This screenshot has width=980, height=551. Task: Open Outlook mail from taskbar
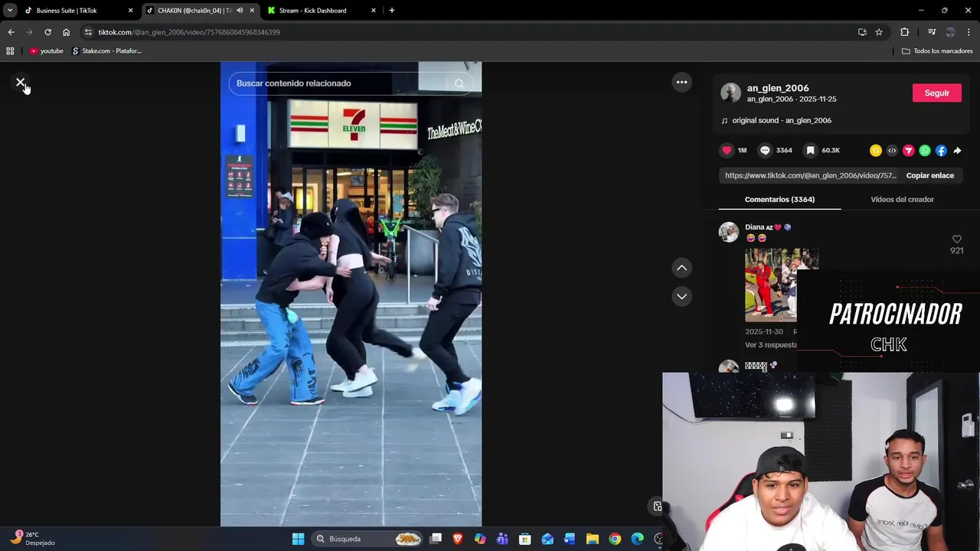click(x=547, y=539)
